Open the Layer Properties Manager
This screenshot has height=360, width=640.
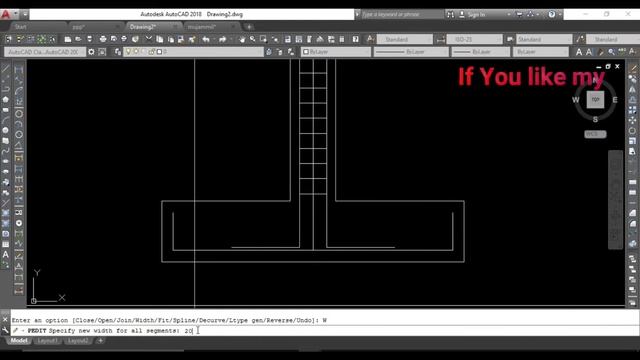pyautogui.click(x=118, y=52)
